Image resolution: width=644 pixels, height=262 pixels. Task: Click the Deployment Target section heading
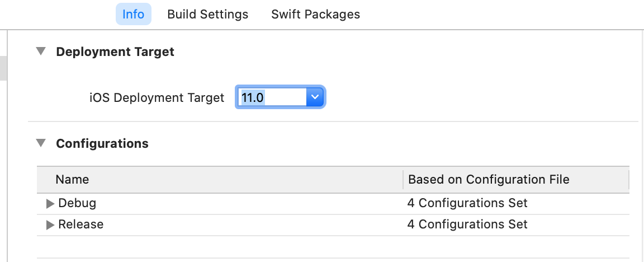point(115,52)
